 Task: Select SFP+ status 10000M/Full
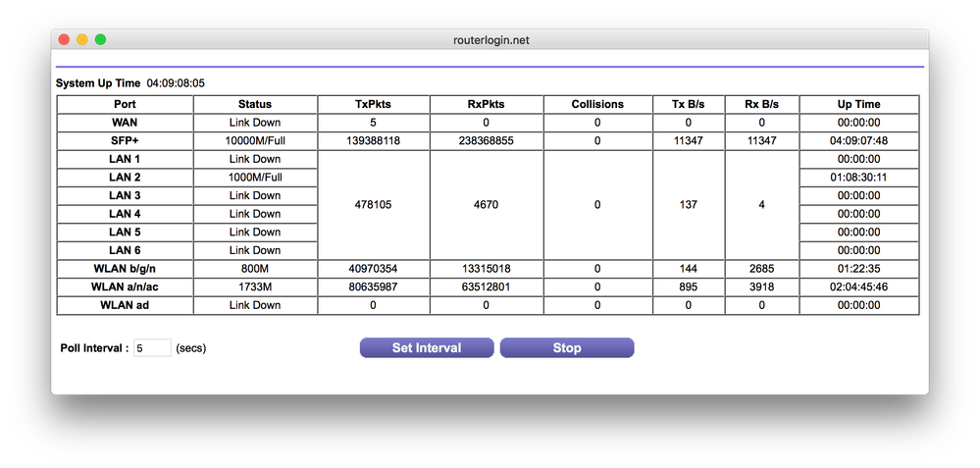tap(255, 140)
